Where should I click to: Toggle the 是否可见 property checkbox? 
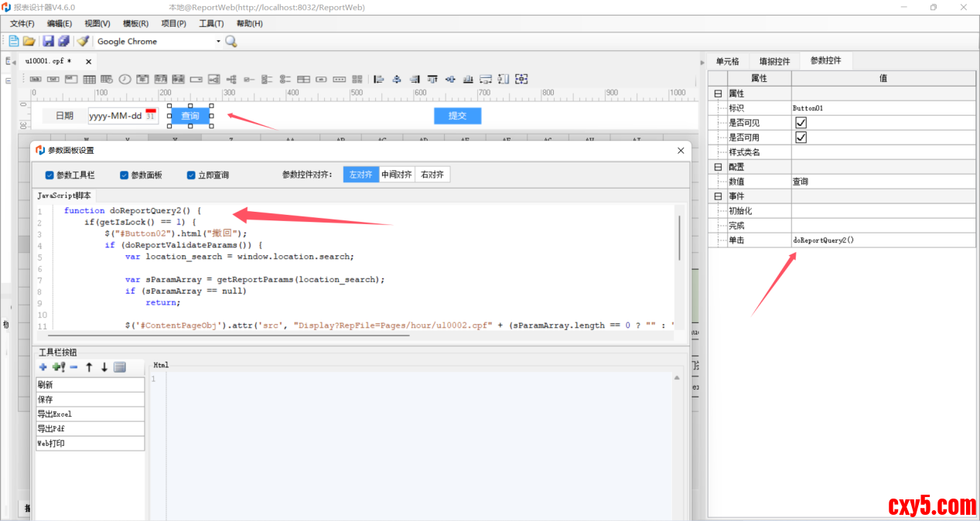[x=801, y=123]
